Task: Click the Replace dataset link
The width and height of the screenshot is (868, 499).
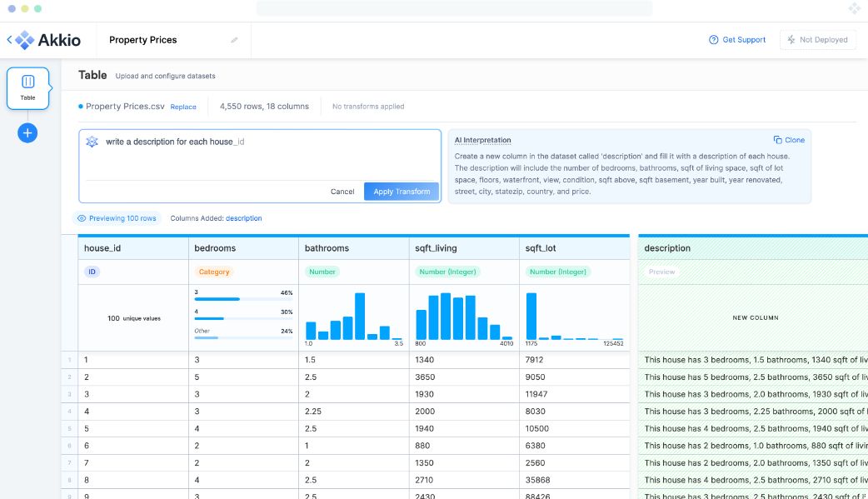Action: coord(183,107)
